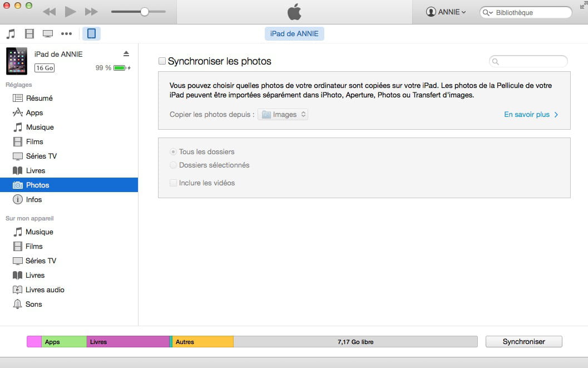This screenshot has height=368, width=588.
Task: Click the Bibliothèque search field
Action: coord(526,12)
